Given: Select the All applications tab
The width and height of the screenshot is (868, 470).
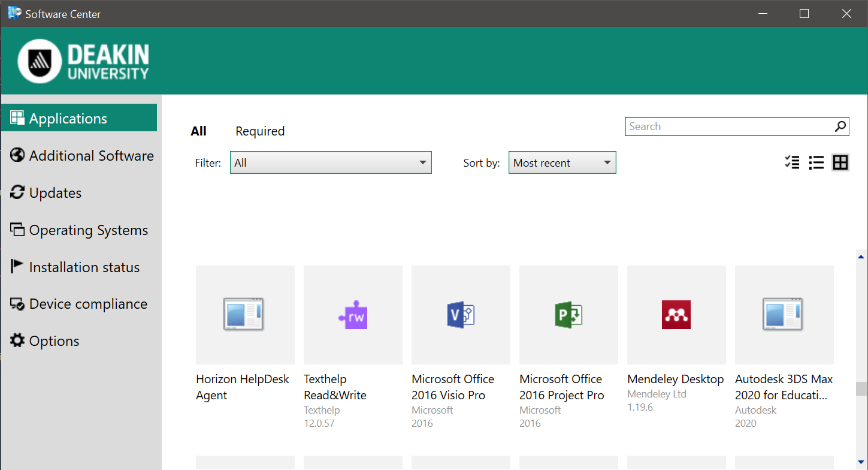Looking at the screenshot, I should 198,131.
